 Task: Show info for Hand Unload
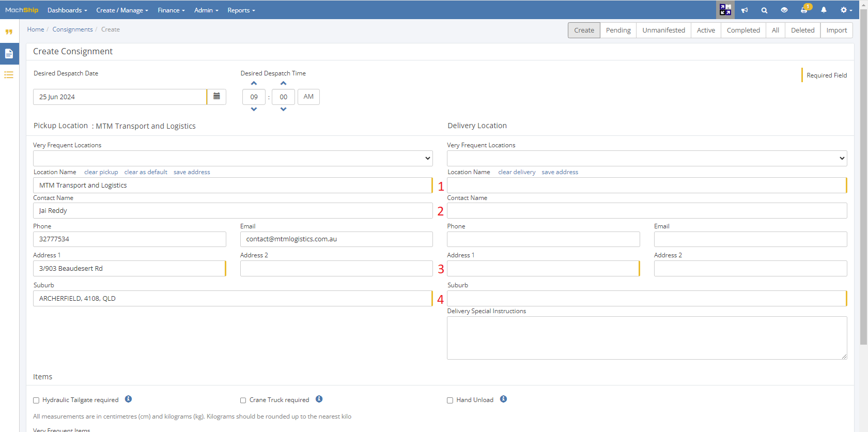503,399
